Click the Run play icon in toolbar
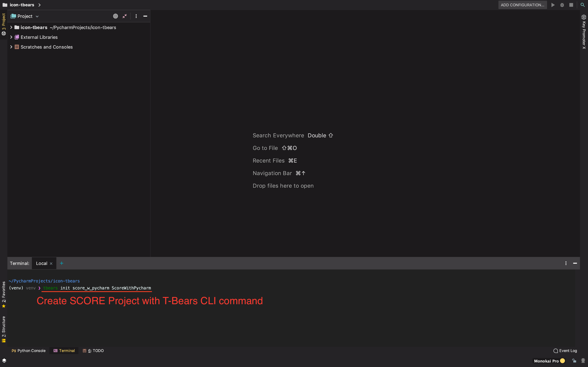Screen dimensions: 588x367 [553, 5]
